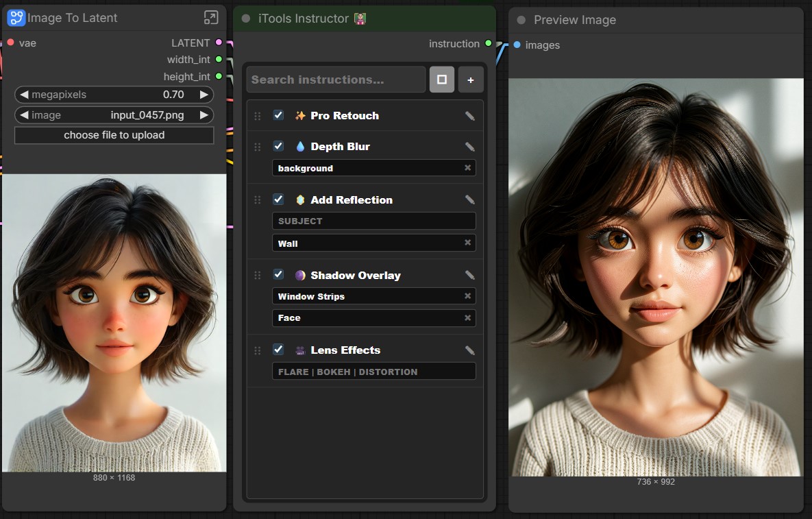Edit the Depth Blur instruction

pos(469,147)
